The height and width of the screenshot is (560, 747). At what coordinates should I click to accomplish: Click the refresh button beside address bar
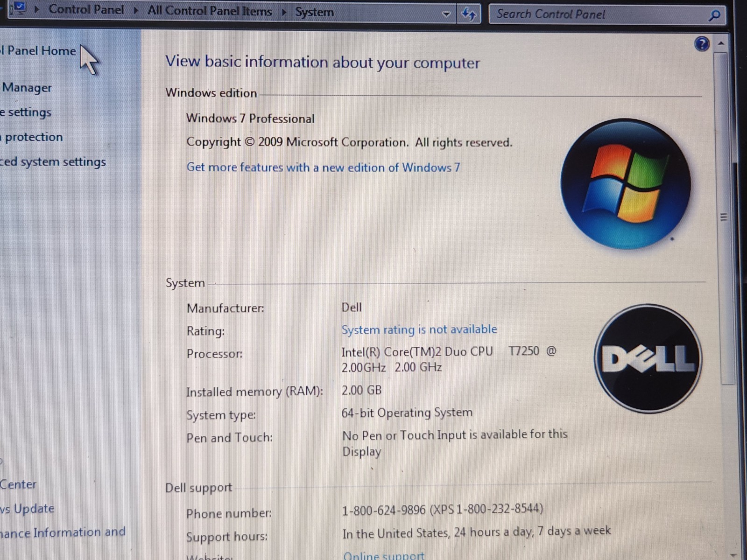click(x=469, y=14)
